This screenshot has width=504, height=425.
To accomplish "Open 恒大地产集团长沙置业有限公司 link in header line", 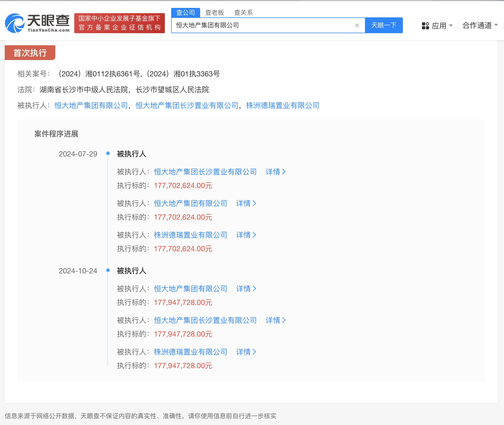I will (x=187, y=106).
